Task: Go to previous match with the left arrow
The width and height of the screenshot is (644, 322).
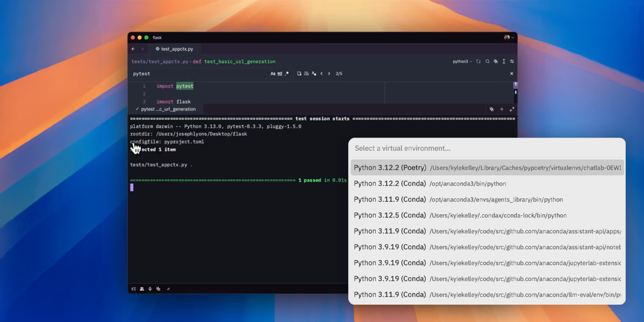Action: point(322,73)
